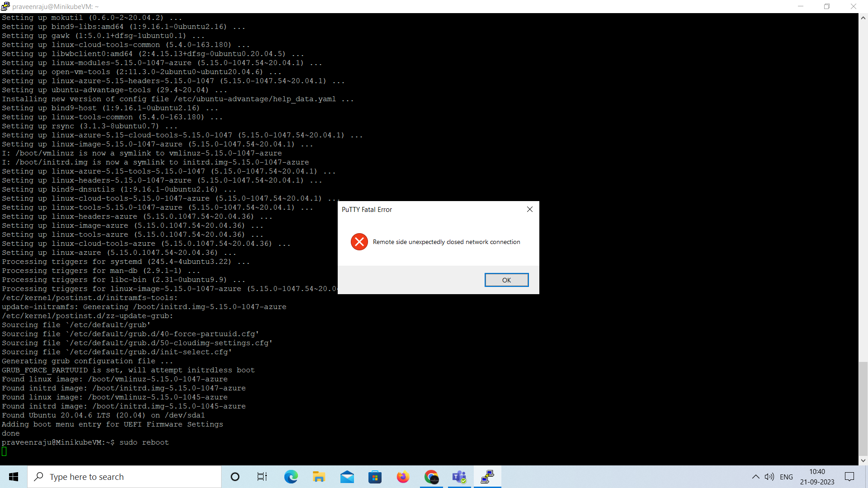Switch to Chrome on taskbar
868x488 pixels.
click(x=431, y=477)
